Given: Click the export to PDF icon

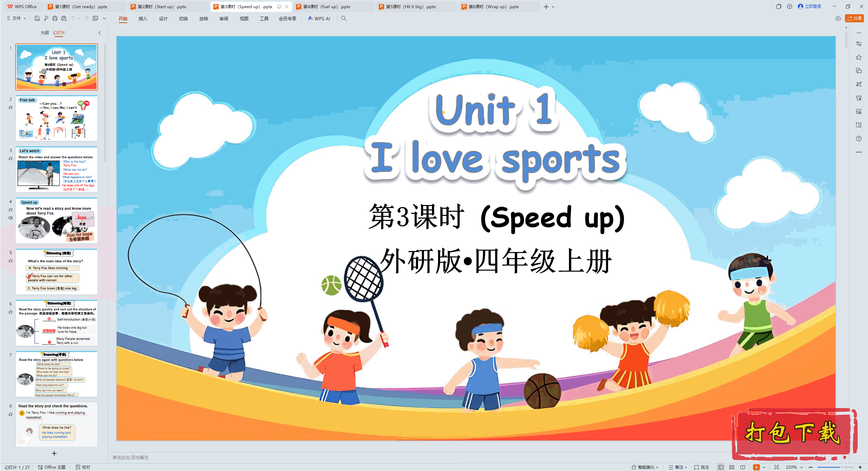Looking at the screenshot, I should 46,18.
